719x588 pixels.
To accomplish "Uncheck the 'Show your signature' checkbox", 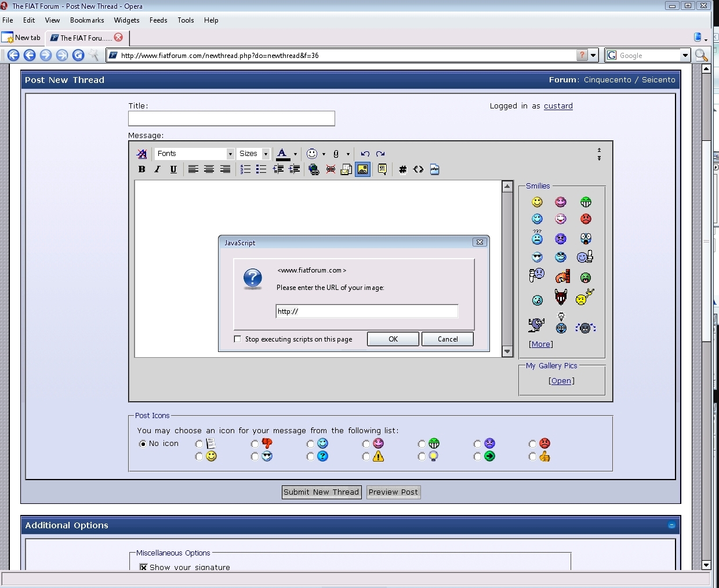I will (143, 567).
